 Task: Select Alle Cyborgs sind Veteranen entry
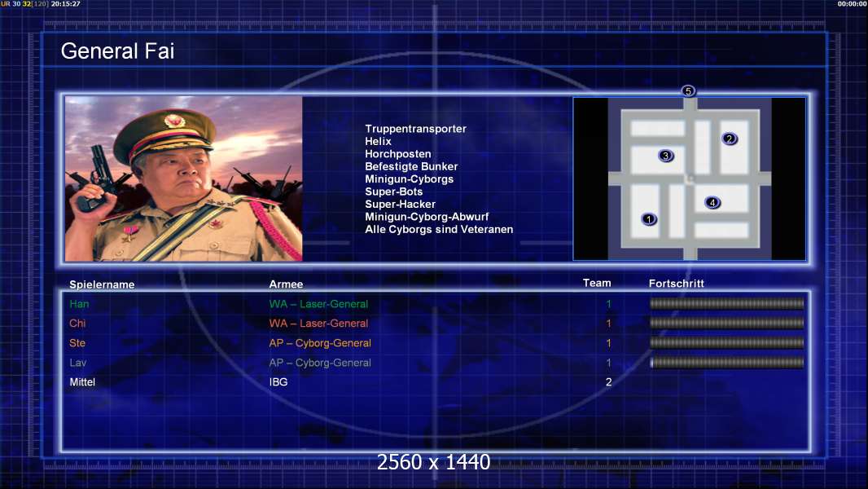tap(439, 229)
